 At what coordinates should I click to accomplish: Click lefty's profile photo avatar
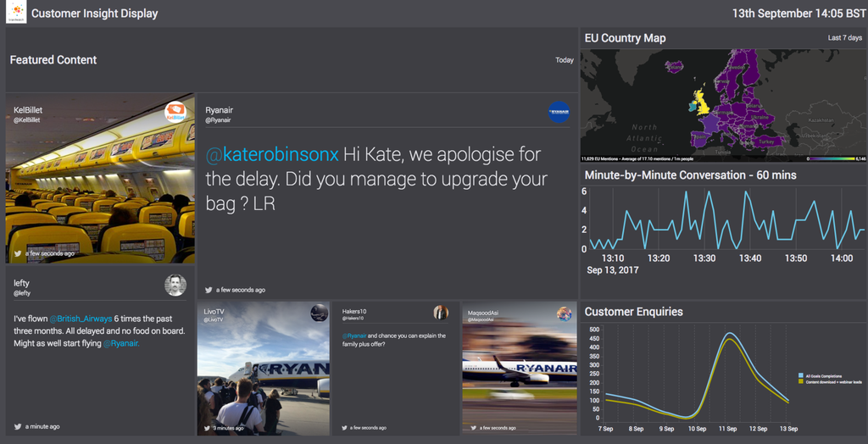point(175,285)
